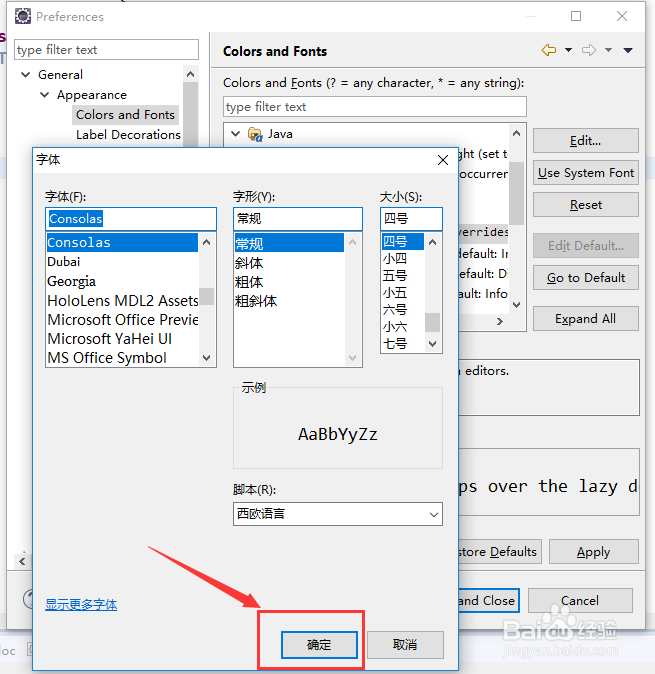Click the 字形 style input field
655x674 pixels.
click(298, 219)
